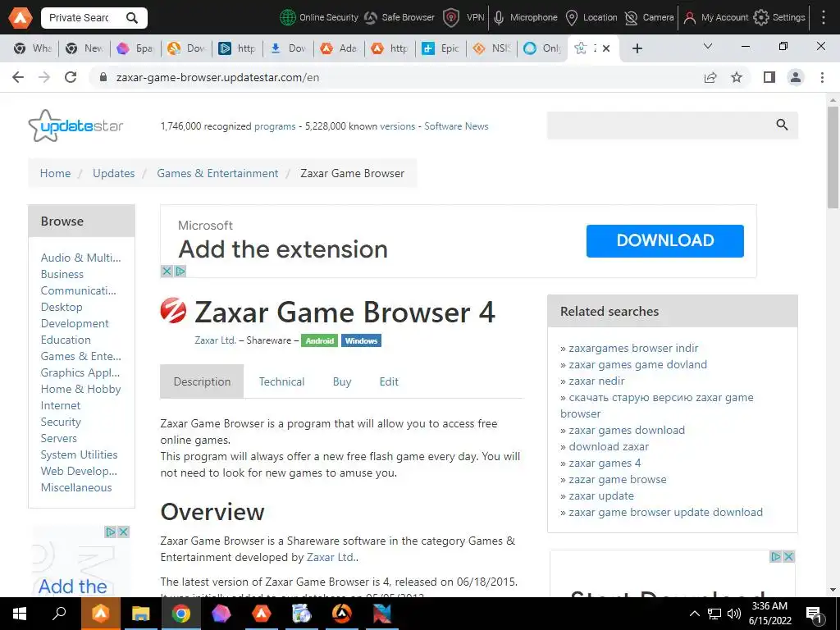Switch to the 'Бра' browser tab
Screen dimensions: 840x630
(136, 48)
